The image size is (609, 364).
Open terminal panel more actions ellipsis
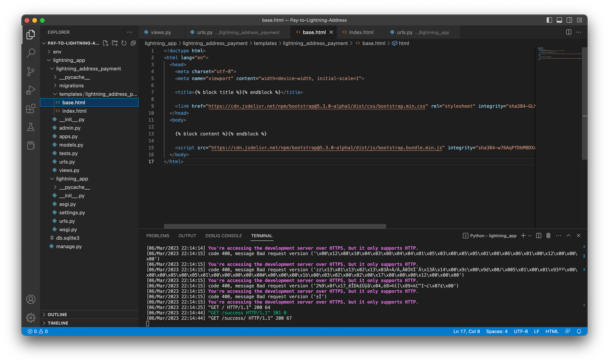coord(558,236)
